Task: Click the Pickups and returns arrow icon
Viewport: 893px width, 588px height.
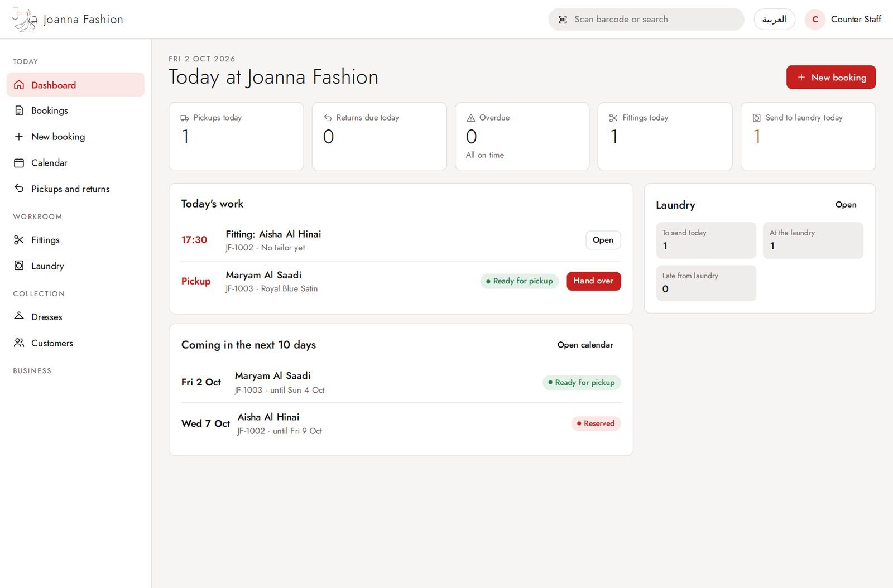Action: point(19,189)
